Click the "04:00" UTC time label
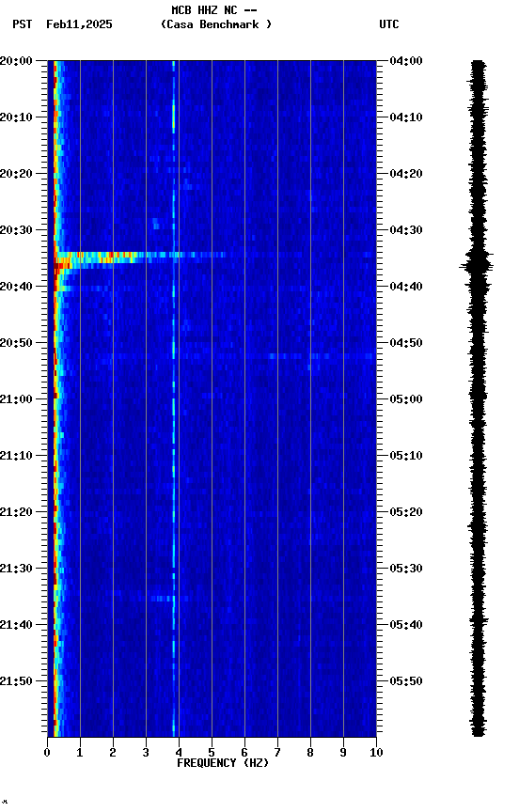Image resolution: width=519 pixels, height=812 pixels. 406,61
